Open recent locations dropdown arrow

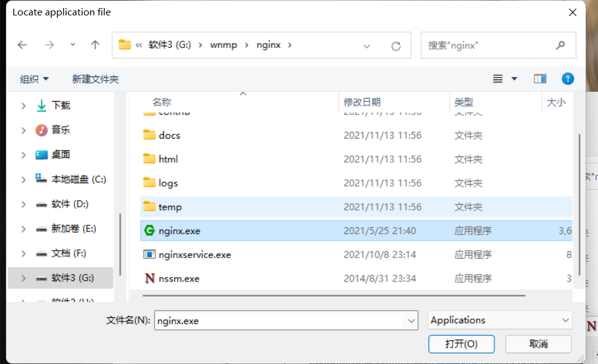pos(73,45)
